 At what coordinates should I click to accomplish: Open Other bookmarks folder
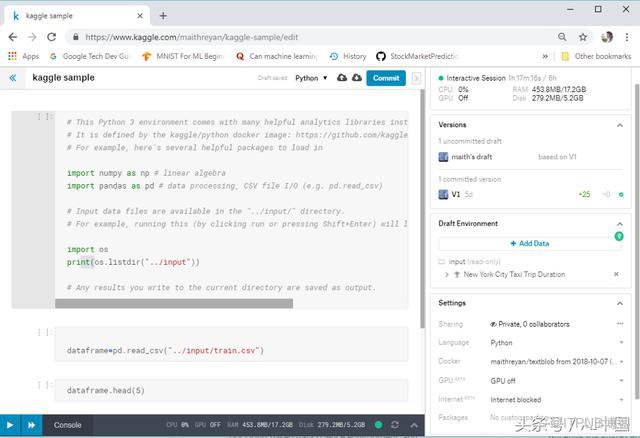(x=596, y=56)
